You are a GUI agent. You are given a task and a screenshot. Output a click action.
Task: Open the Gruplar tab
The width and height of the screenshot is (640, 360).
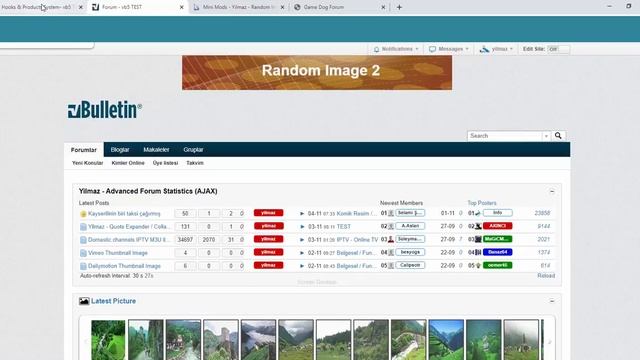click(x=193, y=150)
